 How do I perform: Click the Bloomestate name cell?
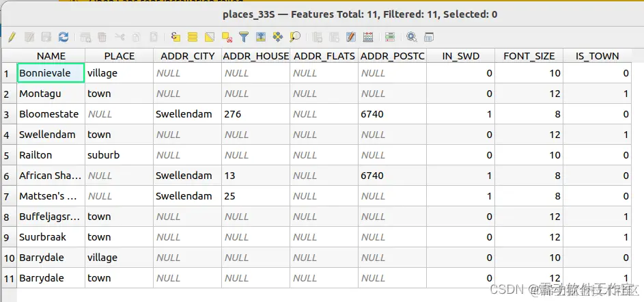[51, 114]
